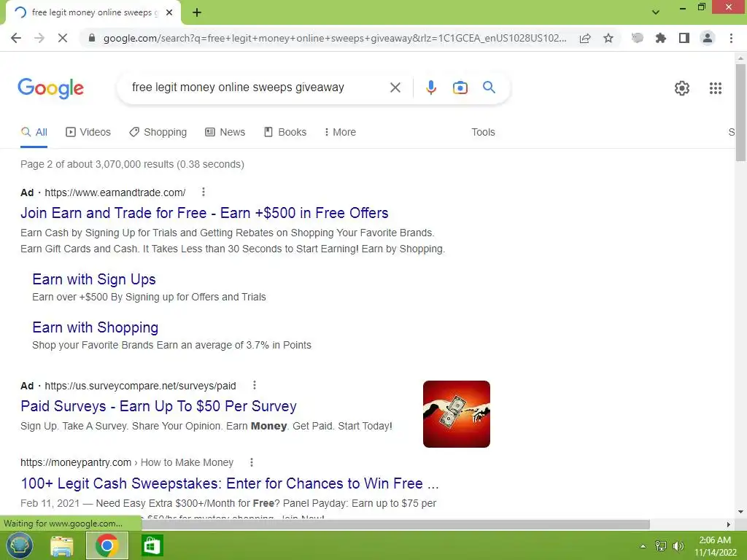The image size is (747, 560).
Task: Click into the Google search field
Action: click(x=258, y=87)
